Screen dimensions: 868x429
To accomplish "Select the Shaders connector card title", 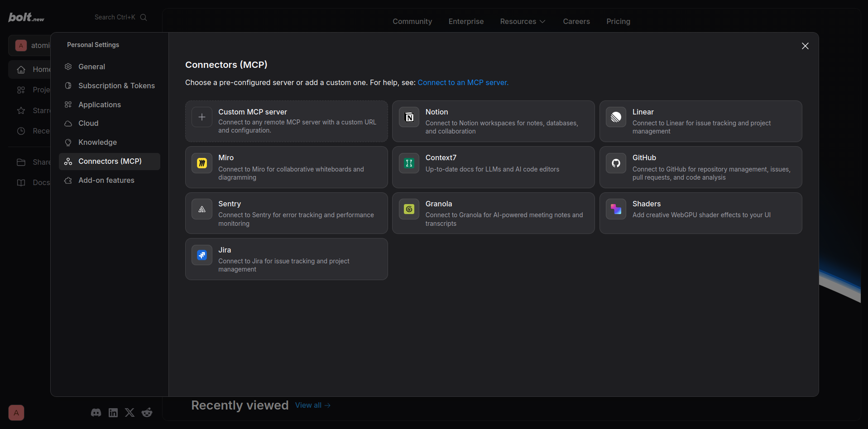I will (x=647, y=204).
